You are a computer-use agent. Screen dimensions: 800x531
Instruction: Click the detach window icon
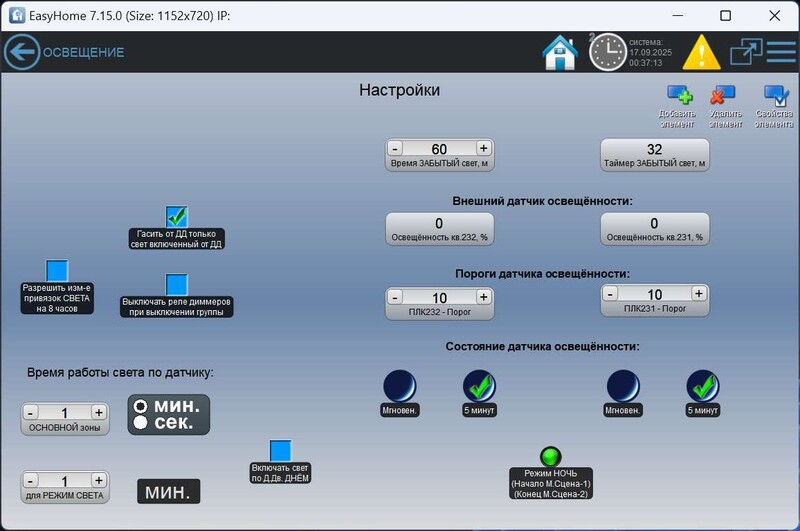[x=745, y=52]
